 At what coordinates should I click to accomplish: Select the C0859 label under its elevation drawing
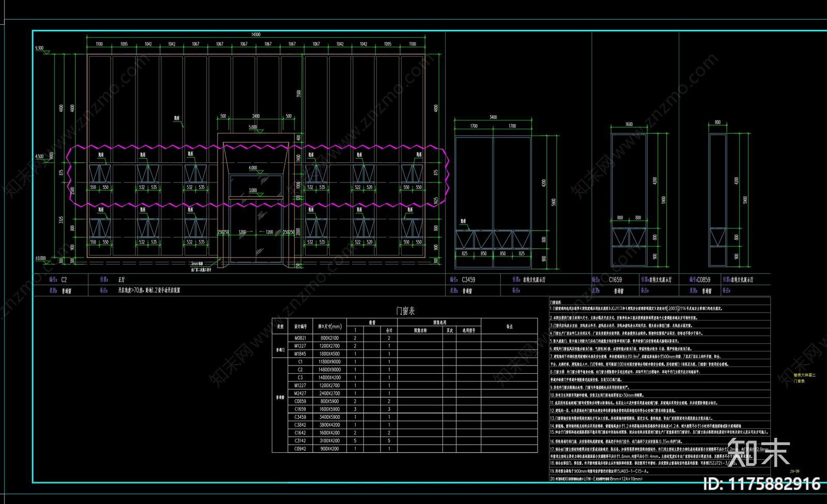[x=703, y=280]
